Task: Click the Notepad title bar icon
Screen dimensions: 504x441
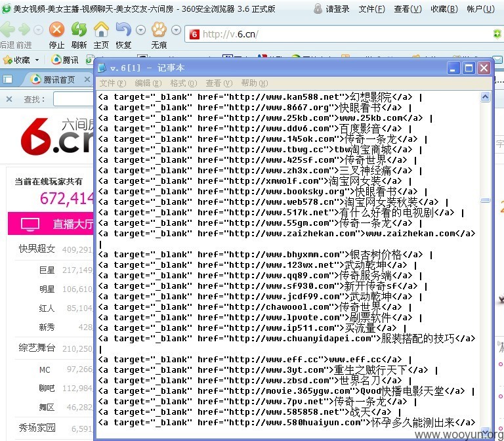Action: 102,68
